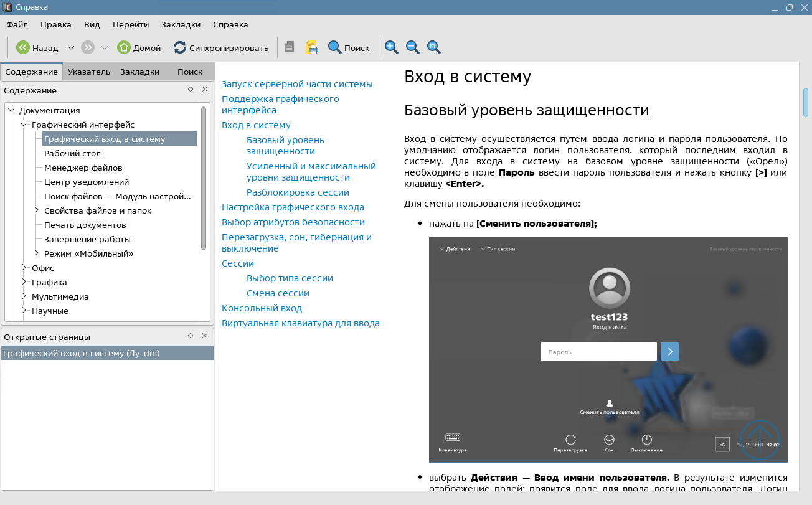Click the Поиск magnifier toolbar button
This screenshot has width=812, height=505.
[349, 47]
